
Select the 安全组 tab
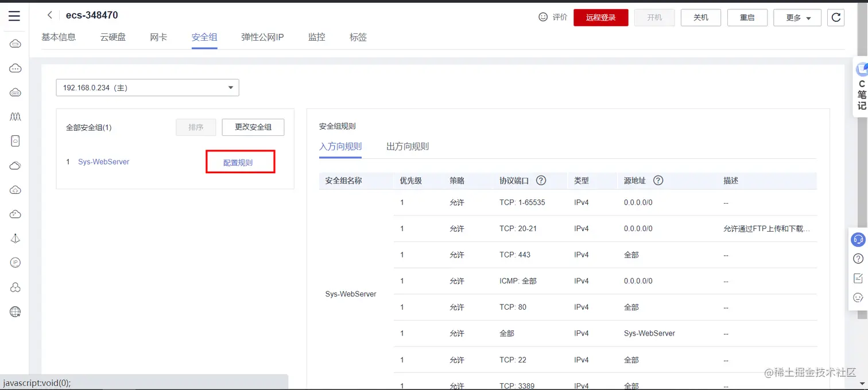[204, 37]
